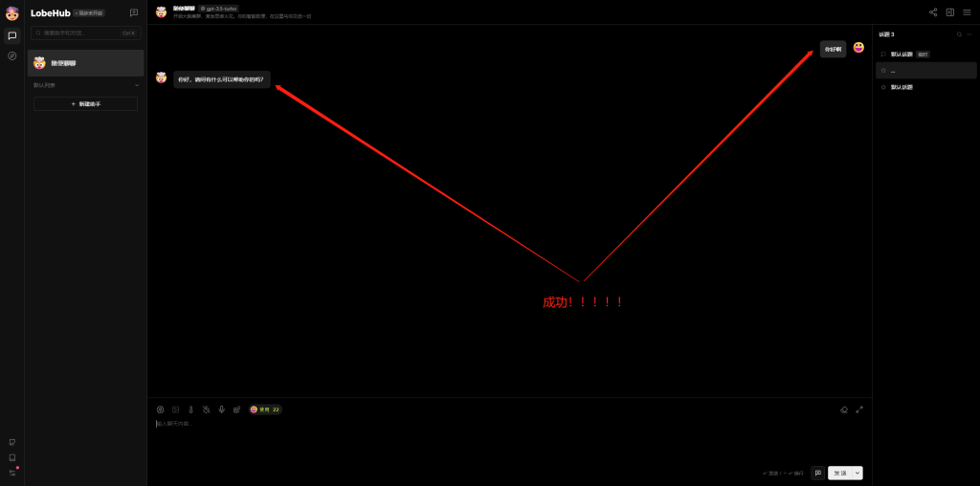The width and height of the screenshot is (980, 486).
Task: Click the eraser clear-messages icon
Action: pyautogui.click(x=844, y=409)
